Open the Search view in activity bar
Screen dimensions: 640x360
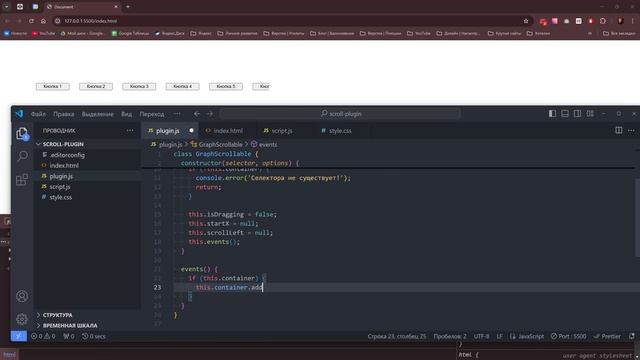click(x=22, y=156)
